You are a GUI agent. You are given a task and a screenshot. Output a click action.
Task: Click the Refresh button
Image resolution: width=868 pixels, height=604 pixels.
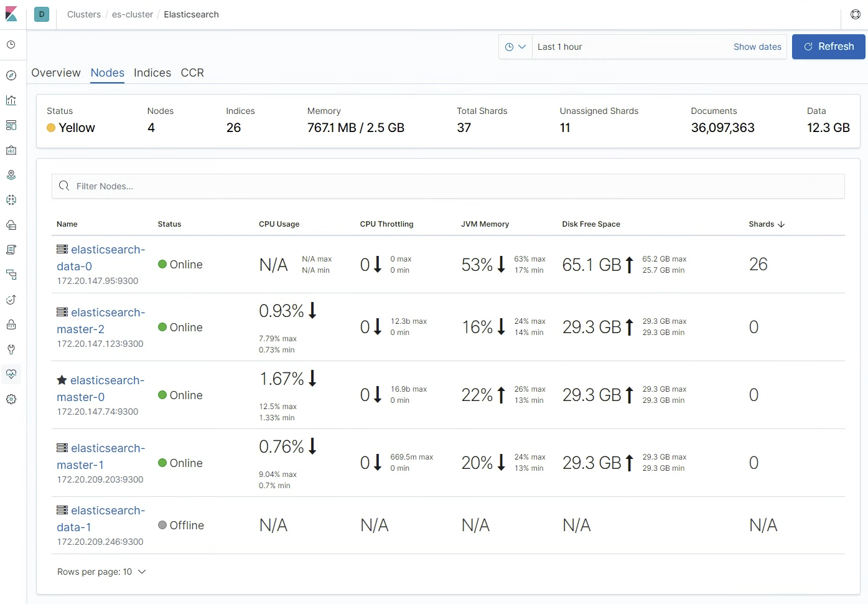click(x=829, y=47)
